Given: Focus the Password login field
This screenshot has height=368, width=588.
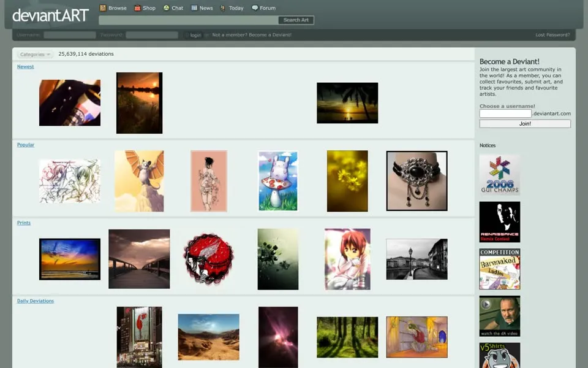Looking at the screenshot, I should [x=152, y=35].
